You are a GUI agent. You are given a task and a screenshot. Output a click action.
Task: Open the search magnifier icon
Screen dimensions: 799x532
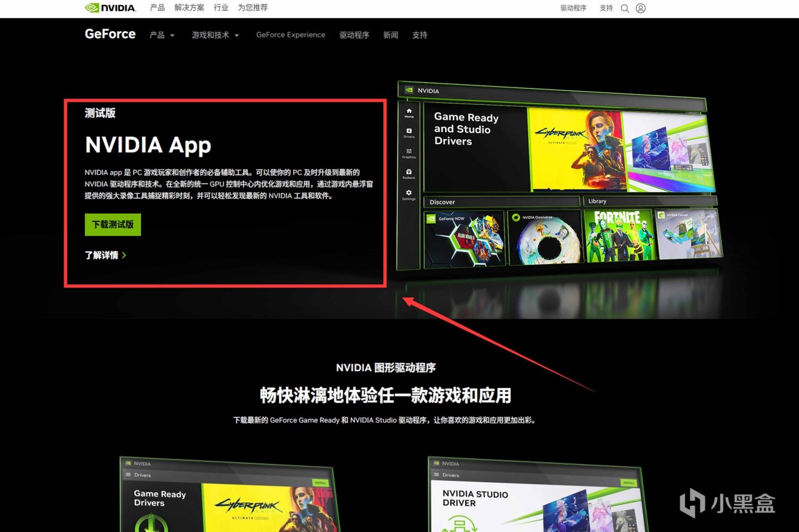pos(624,8)
